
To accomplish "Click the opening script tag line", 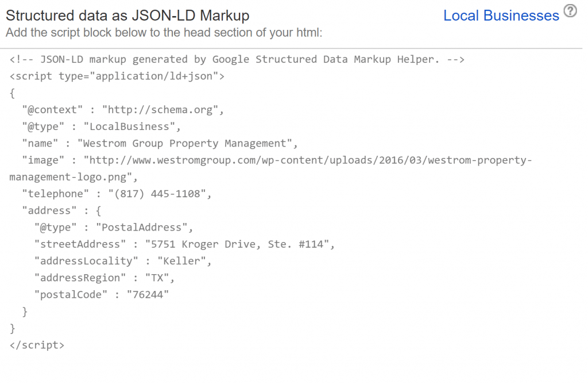I will pos(115,76).
